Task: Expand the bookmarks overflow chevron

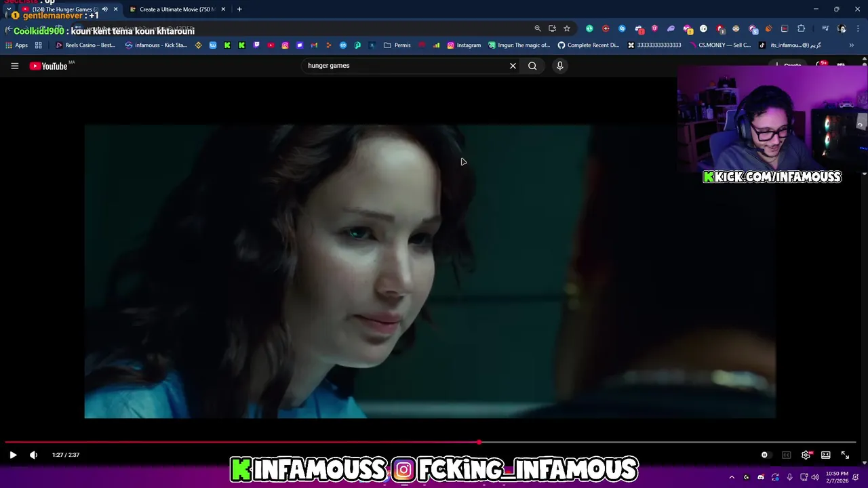Action: click(x=851, y=45)
